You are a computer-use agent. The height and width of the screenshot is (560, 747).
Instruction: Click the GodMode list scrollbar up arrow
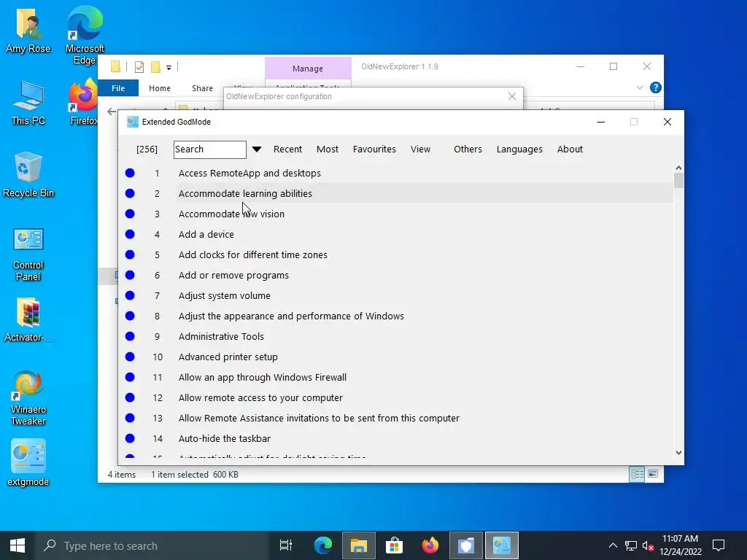pyautogui.click(x=678, y=168)
